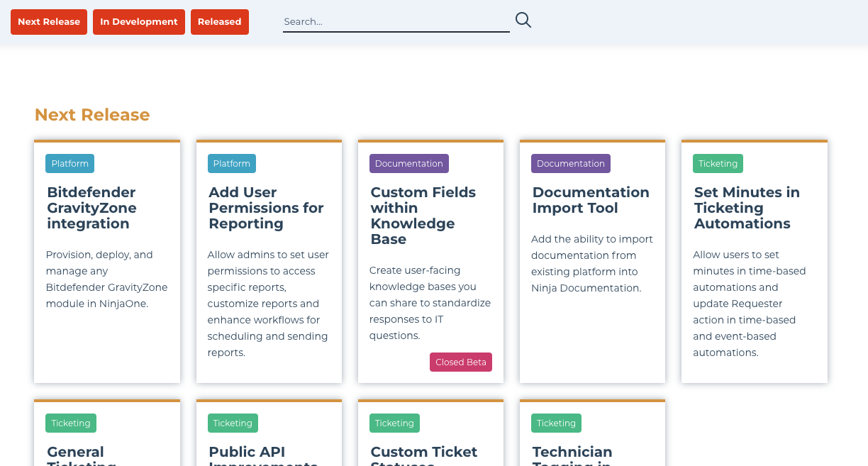This screenshot has width=868, height=466.
Task: Click the Ticketing tag on Technician Tagging card
Action: pos(556,423)
